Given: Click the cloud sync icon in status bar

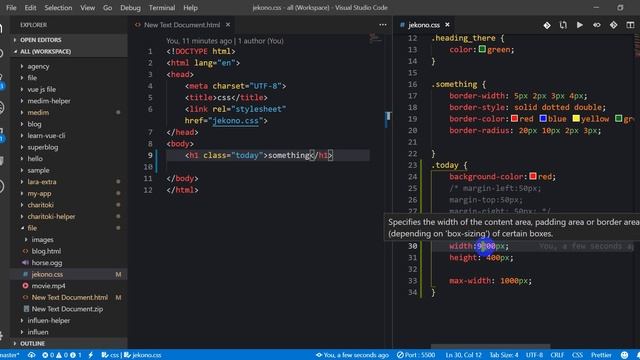Looking at the screenshot, I should [x=31, y=355].
